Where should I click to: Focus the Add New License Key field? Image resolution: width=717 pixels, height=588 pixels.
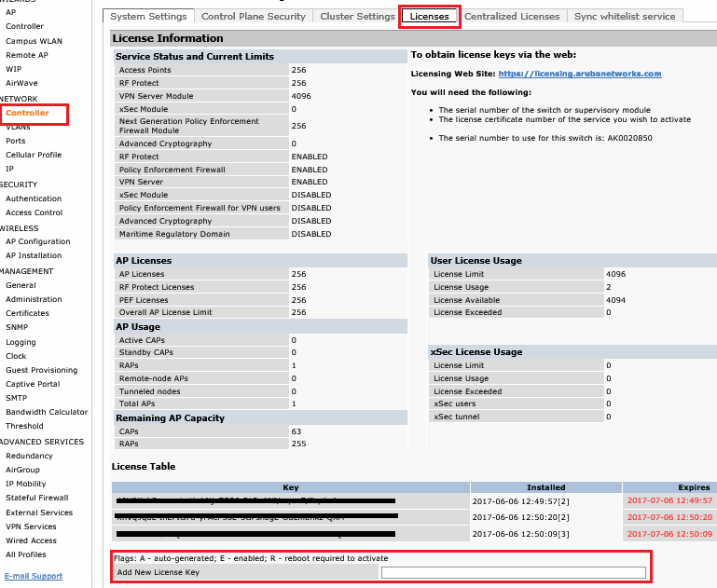coord(513,572)
